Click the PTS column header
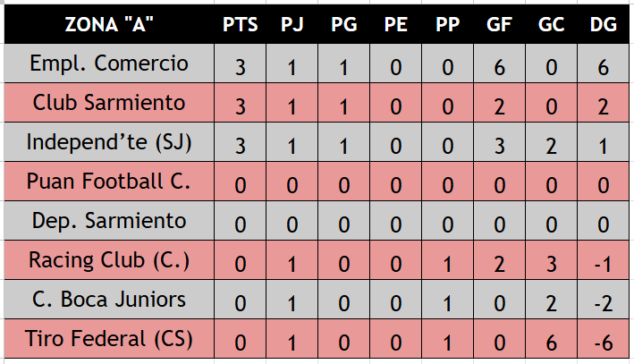Viewport: 634px width, 364px height. [241, 24]
